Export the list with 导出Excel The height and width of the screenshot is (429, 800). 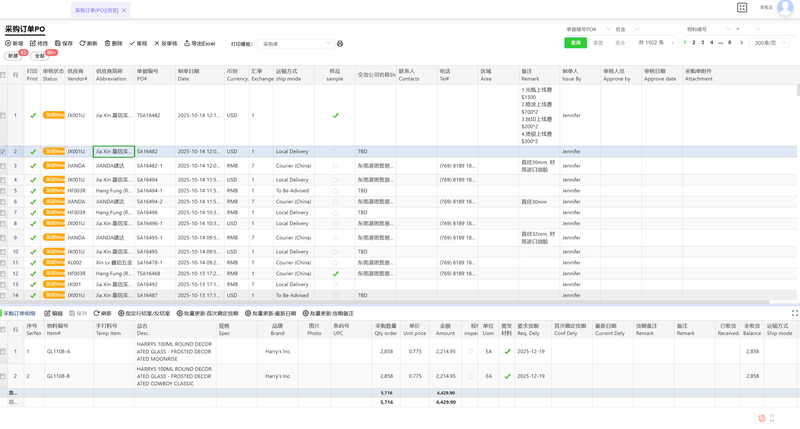coord(198,44)
